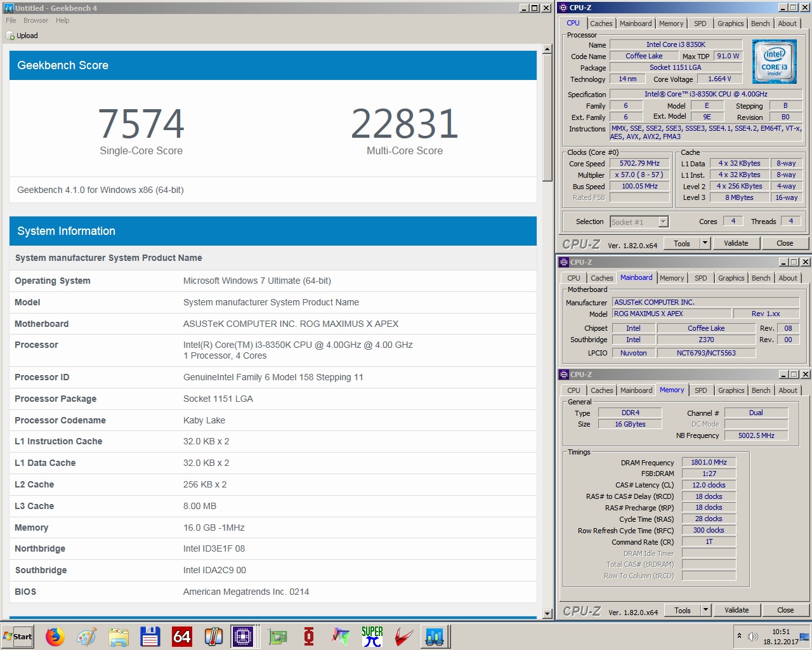Open Bench tab in top CPU-Z window
Screen dimensions: 812x650
[760, 23]
